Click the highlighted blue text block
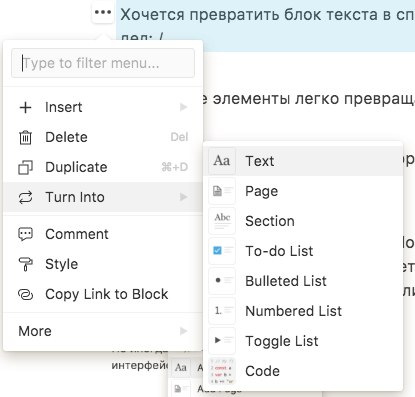The image size is (415, 397). coord(265,26)
